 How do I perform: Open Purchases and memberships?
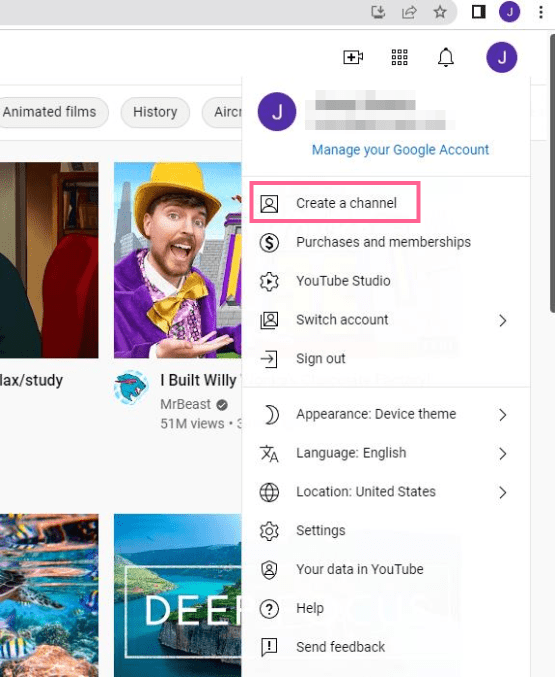(386, 242)
